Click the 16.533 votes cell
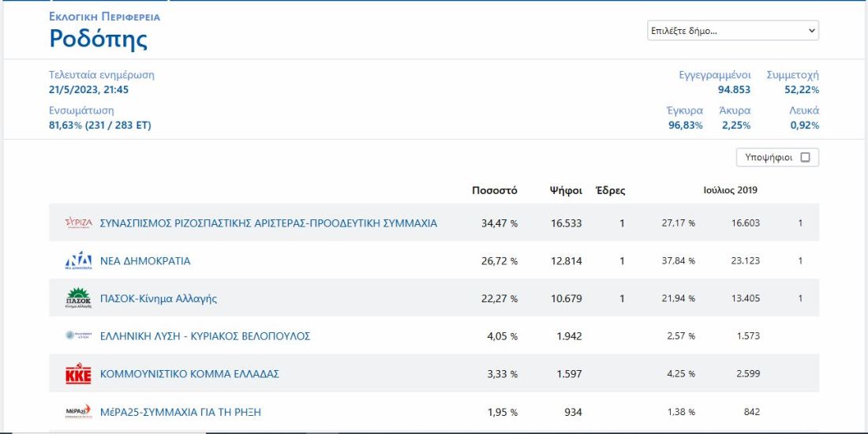The height and width of the screenshot is (434, 868). point(567,223)
